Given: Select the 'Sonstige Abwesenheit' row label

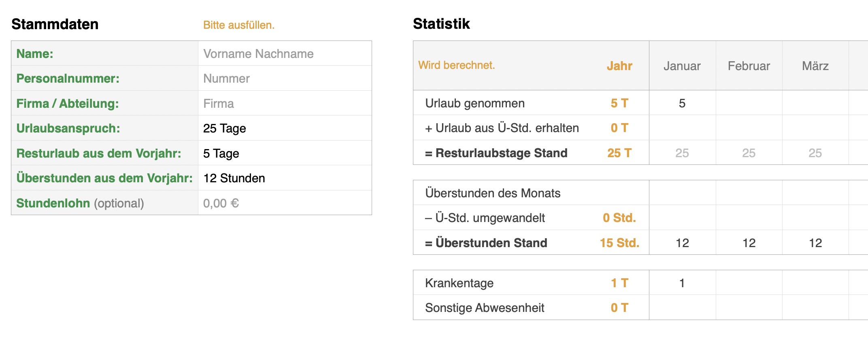Looking at the screenshot, I should [485, 307].
